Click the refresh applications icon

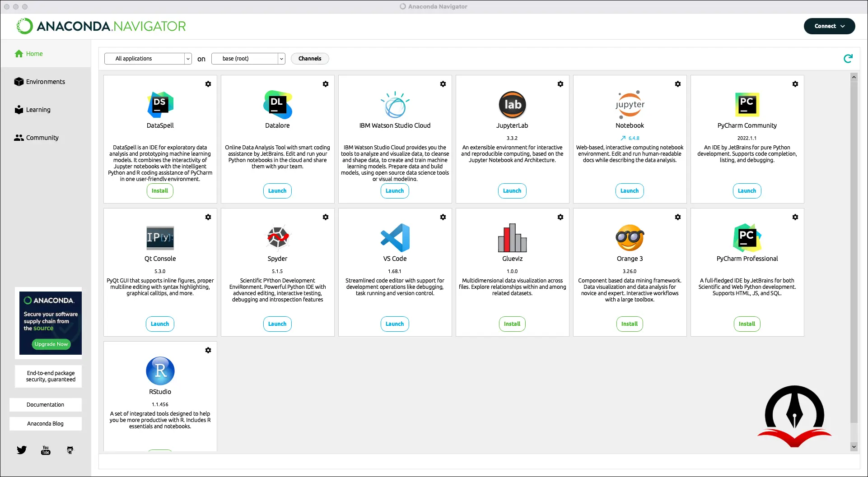[x=848, y=59]
